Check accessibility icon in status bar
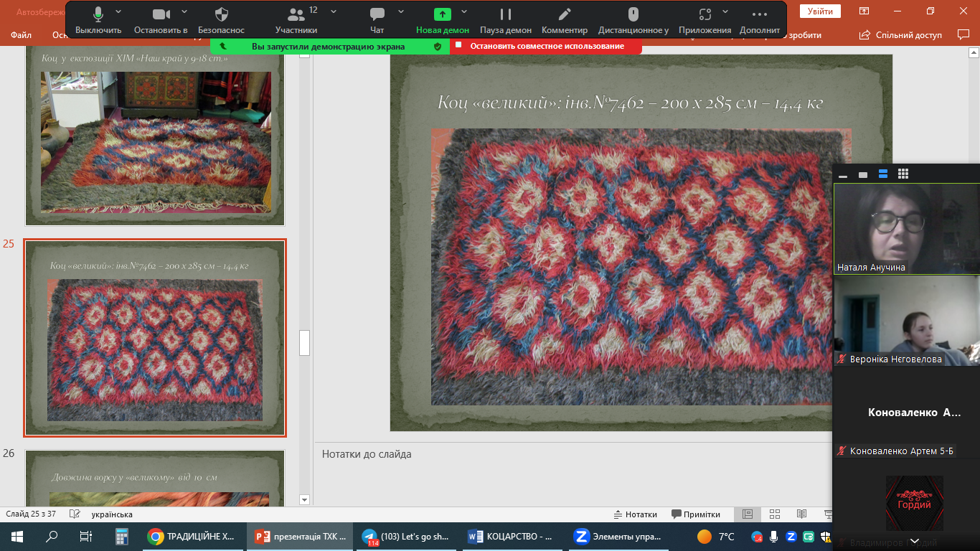The width and height of the screenshot is (980, 551). 74,514
